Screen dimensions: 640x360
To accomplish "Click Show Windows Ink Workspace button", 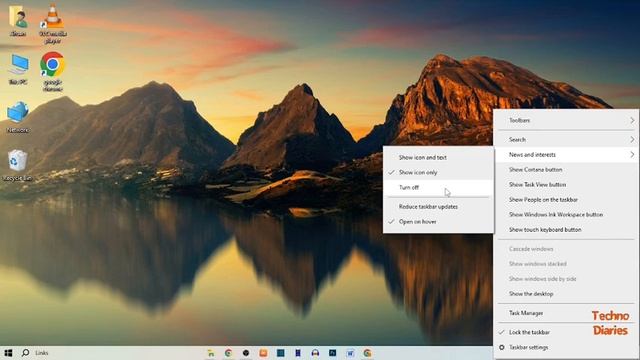I will click(566, 215).
